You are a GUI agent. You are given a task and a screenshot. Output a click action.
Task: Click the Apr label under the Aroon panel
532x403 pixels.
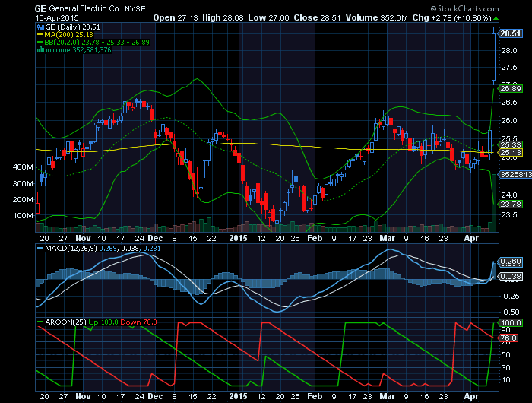[x=471, y=396]
